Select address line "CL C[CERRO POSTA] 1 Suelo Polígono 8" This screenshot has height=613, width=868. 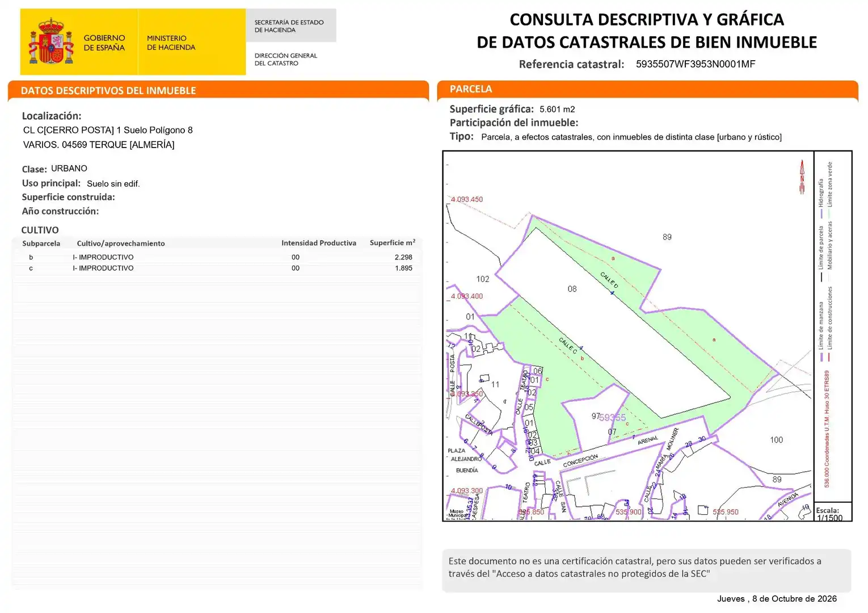pyautogui.click(x=108, y=130)
